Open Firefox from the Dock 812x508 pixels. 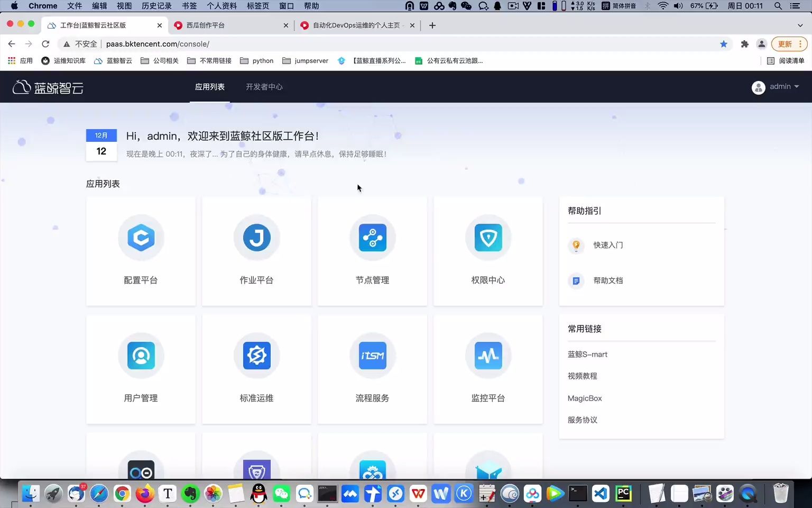click(145, 494)
